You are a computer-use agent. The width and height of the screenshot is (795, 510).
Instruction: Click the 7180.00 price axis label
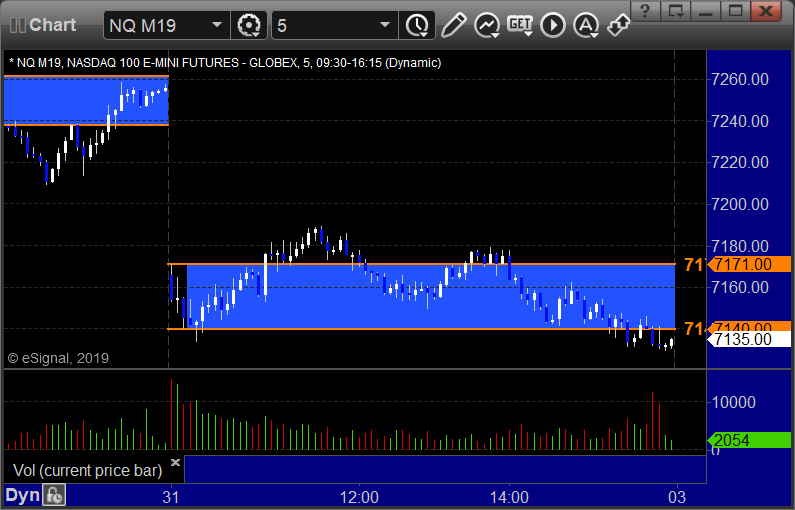pyautogui.click(x=740, y=246)
